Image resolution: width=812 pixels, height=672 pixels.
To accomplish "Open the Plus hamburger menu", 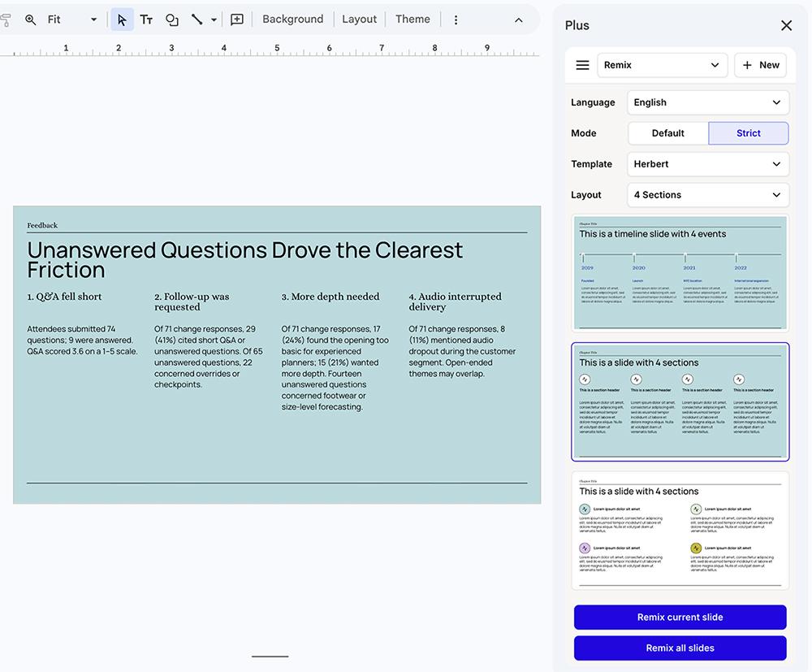I will [x=582, y=65].
